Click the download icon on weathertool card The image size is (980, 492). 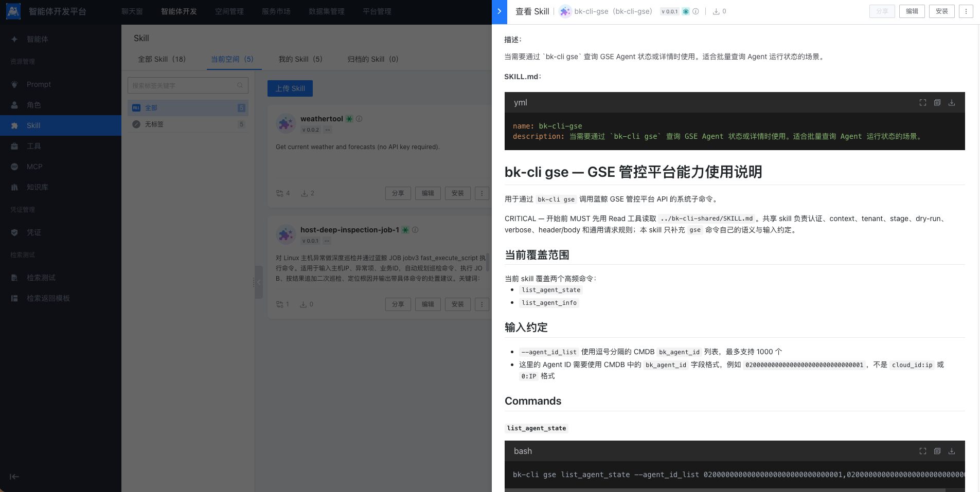(x=304, y=193)
